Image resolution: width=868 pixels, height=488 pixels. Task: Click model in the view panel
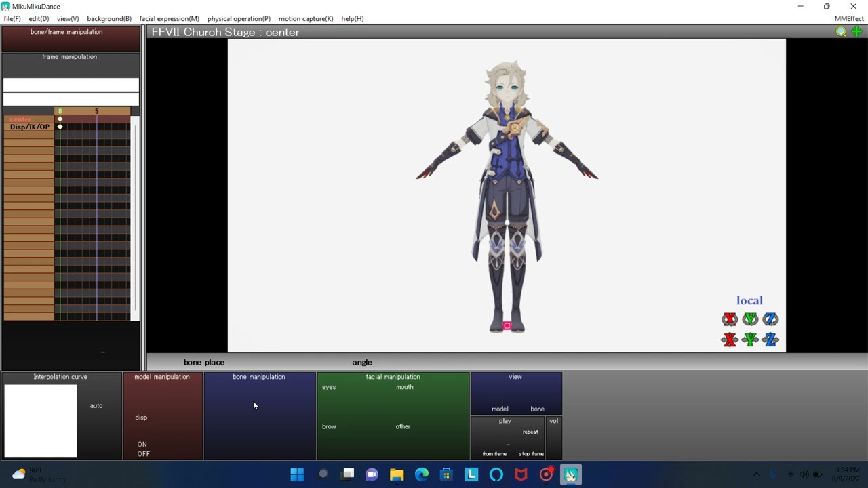(500, 409)
